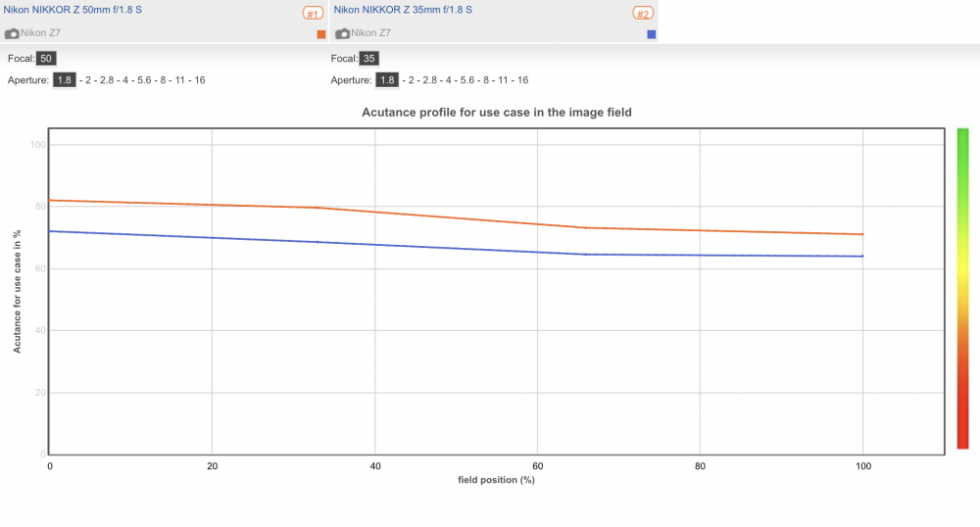
Task: Select aperture 11 for the 35mm lens
Action: click(x=503, y=80)
